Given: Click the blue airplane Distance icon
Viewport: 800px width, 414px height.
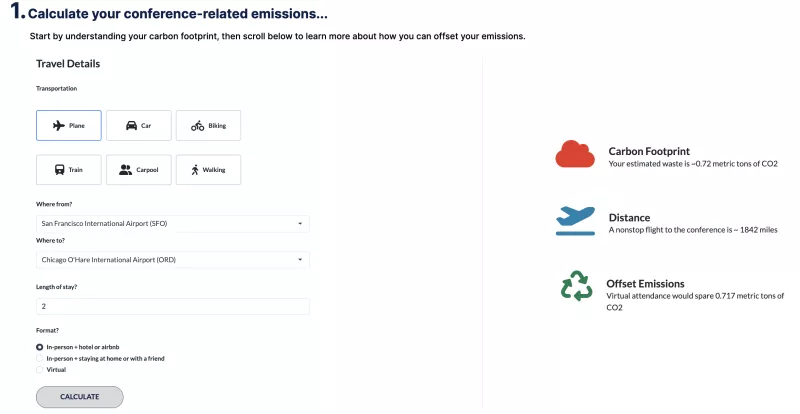Looking at the screenshot, I should (x=576, y=221).
